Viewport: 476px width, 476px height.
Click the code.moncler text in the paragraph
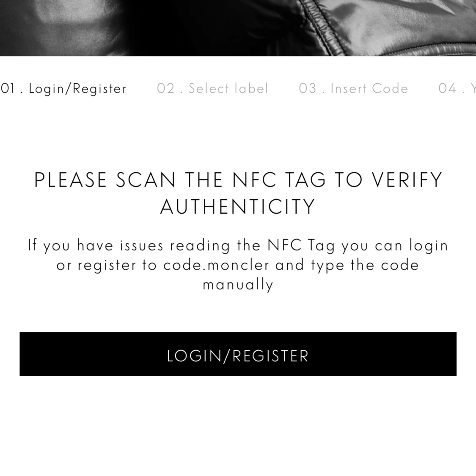(x=216, y=265)
